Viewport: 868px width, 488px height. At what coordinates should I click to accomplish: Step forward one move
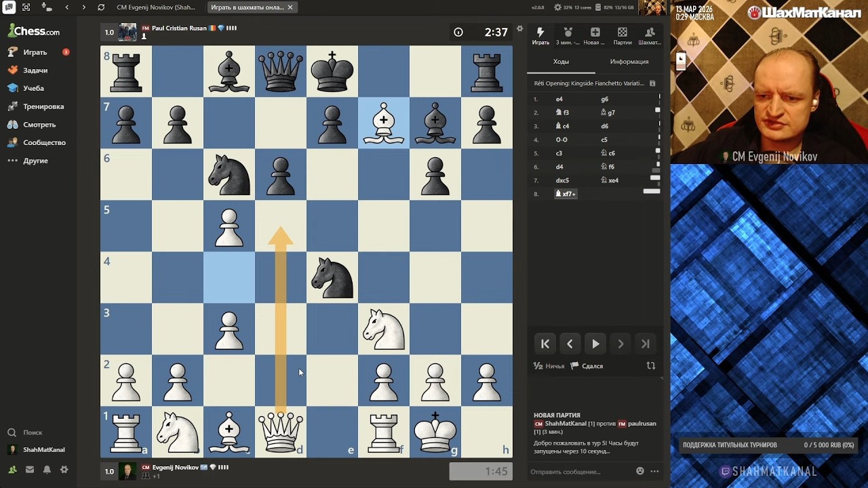pyautogui.click(x=620, y=344)
